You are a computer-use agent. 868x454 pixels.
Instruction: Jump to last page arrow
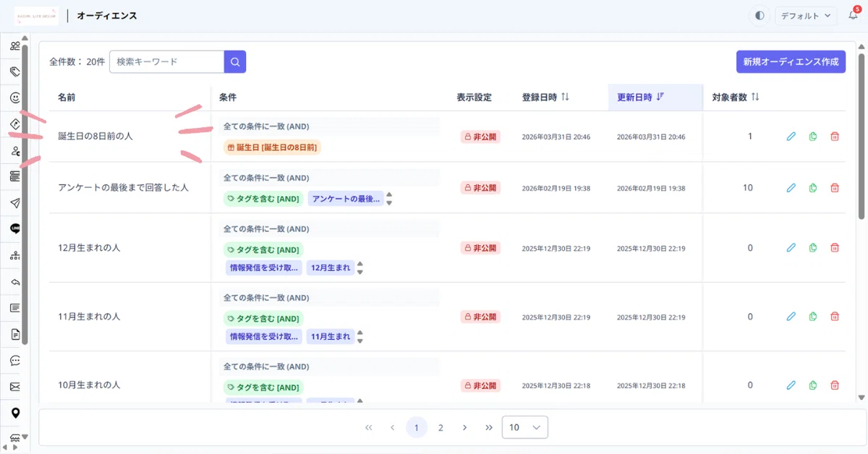click(489, 427)
